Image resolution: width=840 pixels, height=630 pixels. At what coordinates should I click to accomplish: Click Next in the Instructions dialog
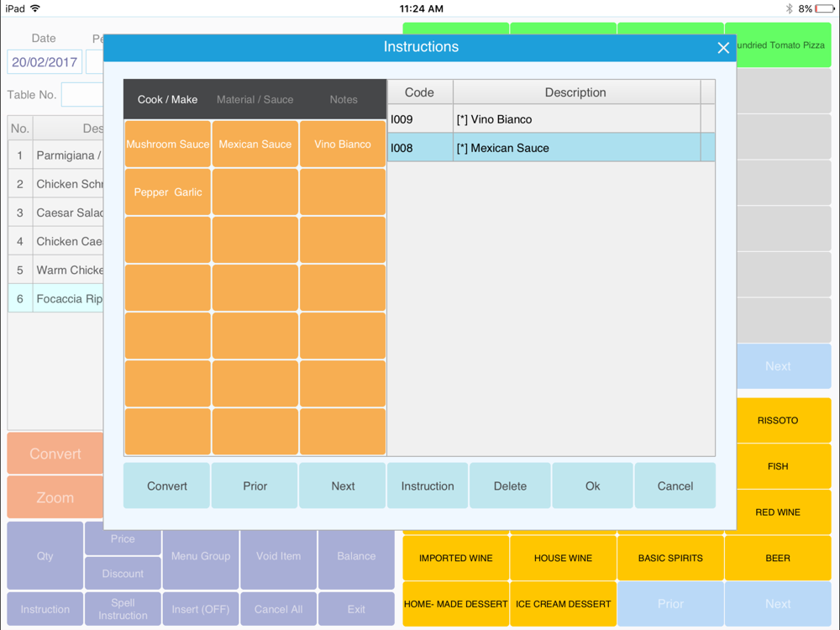tap(343, 486)
